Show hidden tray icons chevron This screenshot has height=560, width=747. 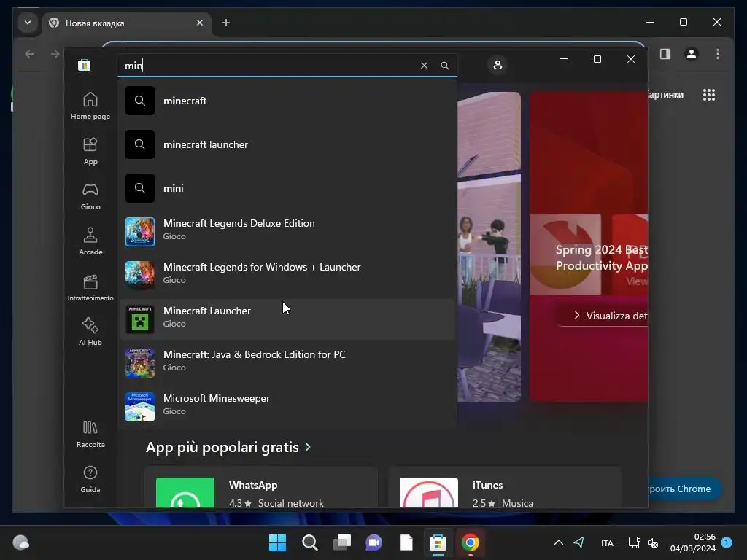[558, 542]
